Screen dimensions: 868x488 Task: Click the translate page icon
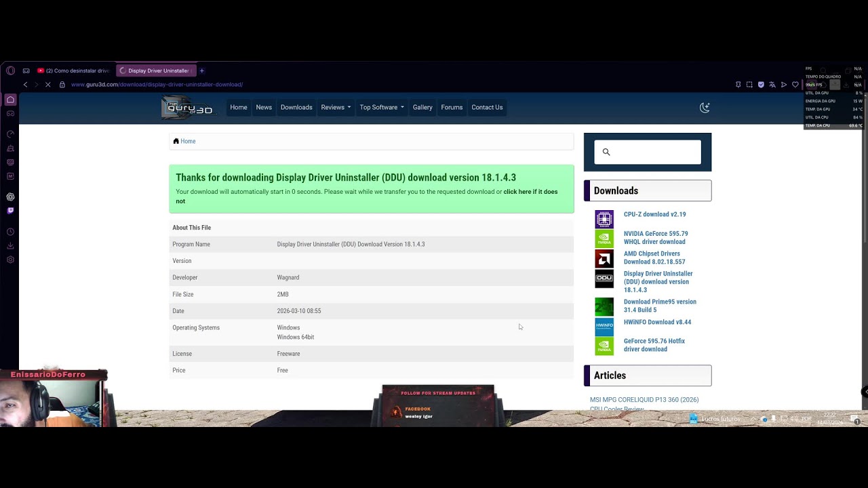[772, 85]
